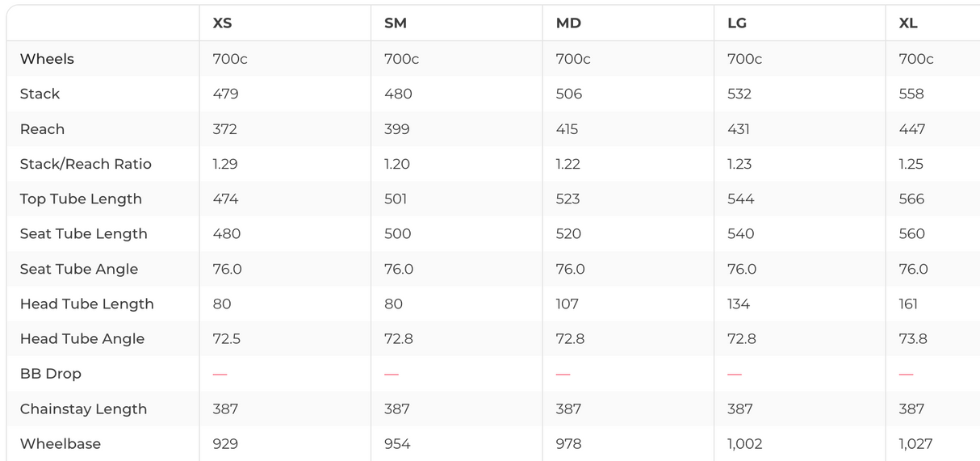Viewport: 980px width, 461px height.
Task: Click the XS size column header
Action: [222, 23]
